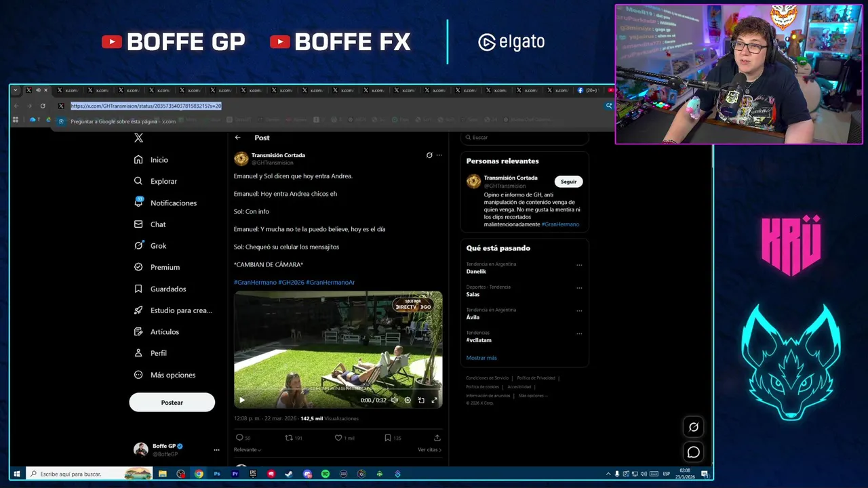Click the #GH2026 hashtag
868x488 pixels.
[x=291, y=282]
